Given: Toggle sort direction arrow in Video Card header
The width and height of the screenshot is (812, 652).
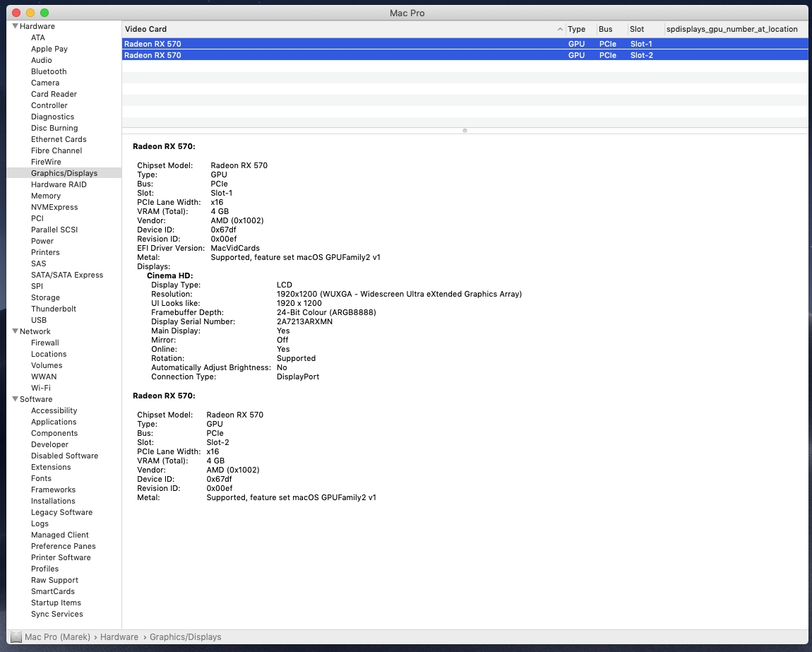Looking at the screenshot, I should point(560,29).
